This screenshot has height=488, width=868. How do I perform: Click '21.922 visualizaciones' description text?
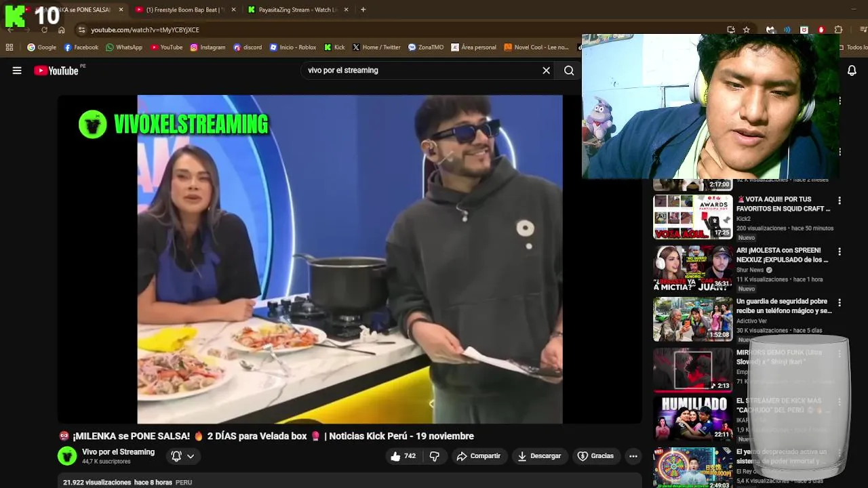click(x=97, y=483)
